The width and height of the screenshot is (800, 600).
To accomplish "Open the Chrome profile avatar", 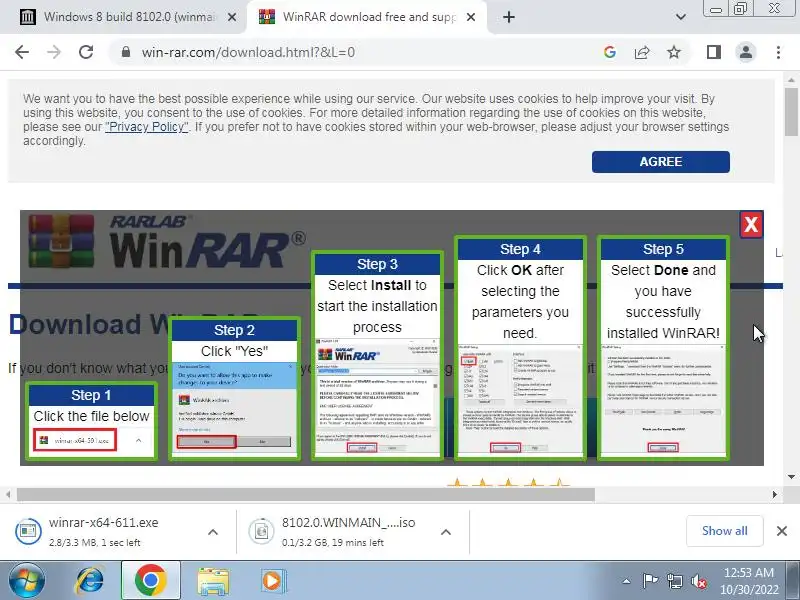I will [745, 52].
